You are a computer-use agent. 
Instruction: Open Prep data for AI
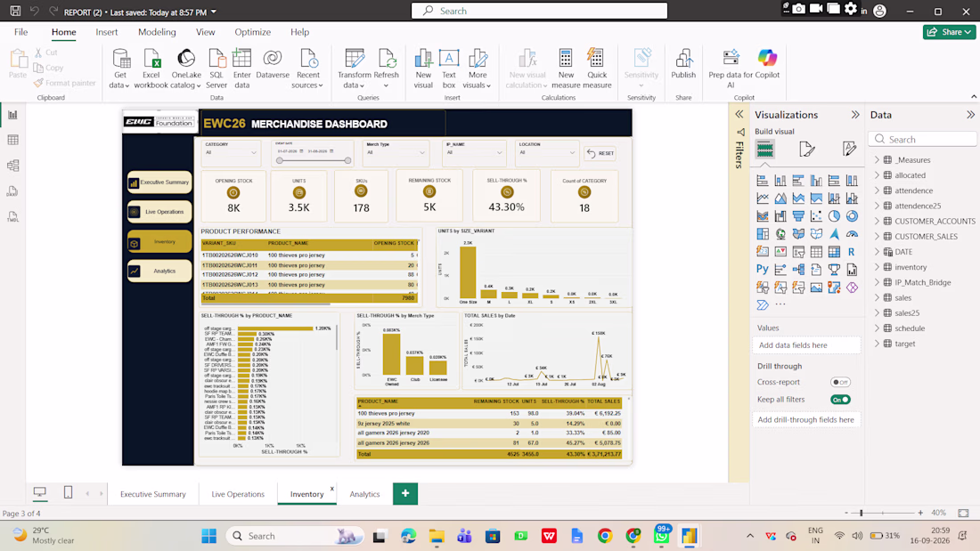[x=731, y=69]
